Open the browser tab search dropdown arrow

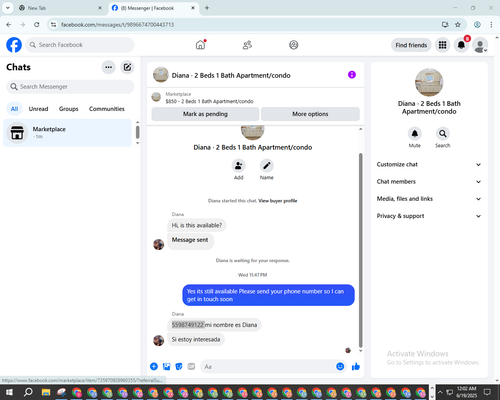(8, 8)
